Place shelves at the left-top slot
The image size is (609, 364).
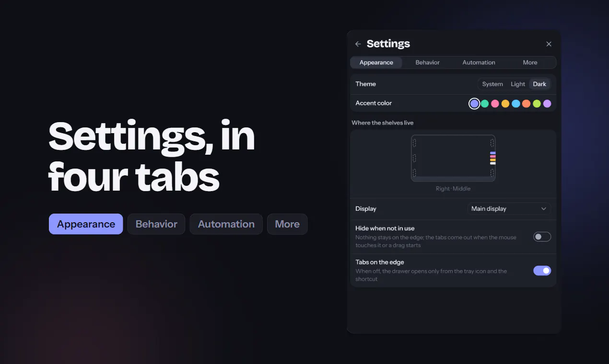click(x=414, y=143)
